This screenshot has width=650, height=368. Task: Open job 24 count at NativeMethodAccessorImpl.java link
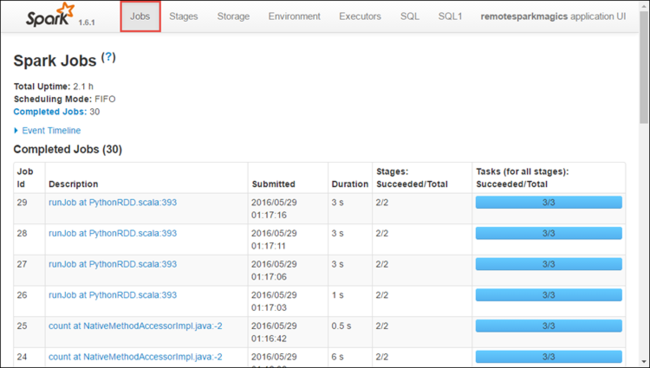(136, 357)
